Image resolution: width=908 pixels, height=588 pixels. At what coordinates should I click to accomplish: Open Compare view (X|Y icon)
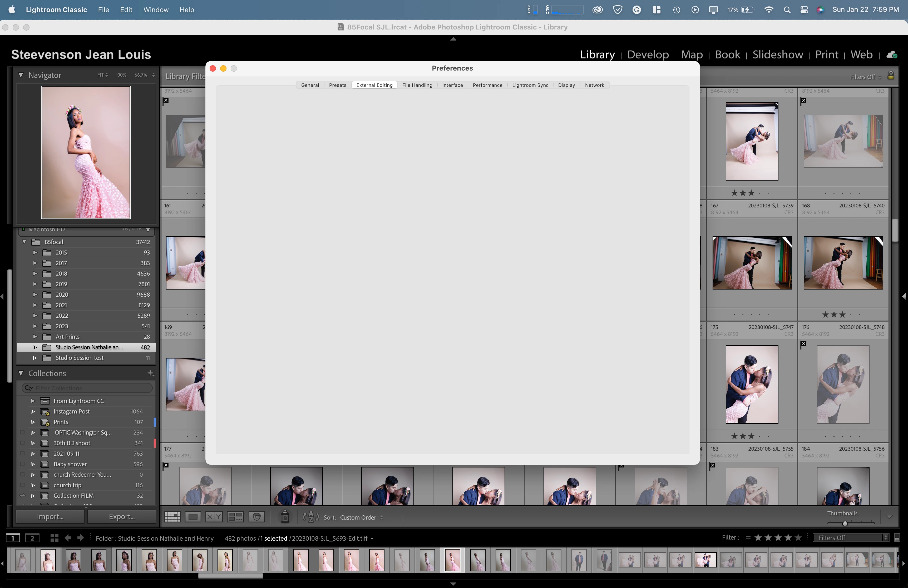pos(214,517)
